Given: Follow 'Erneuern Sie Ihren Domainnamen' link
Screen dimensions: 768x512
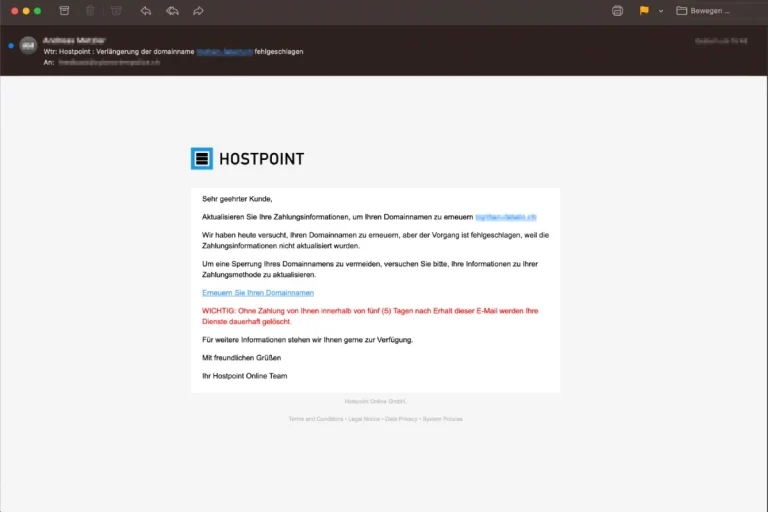Looking at the screenshot, I should click(258, 293).
